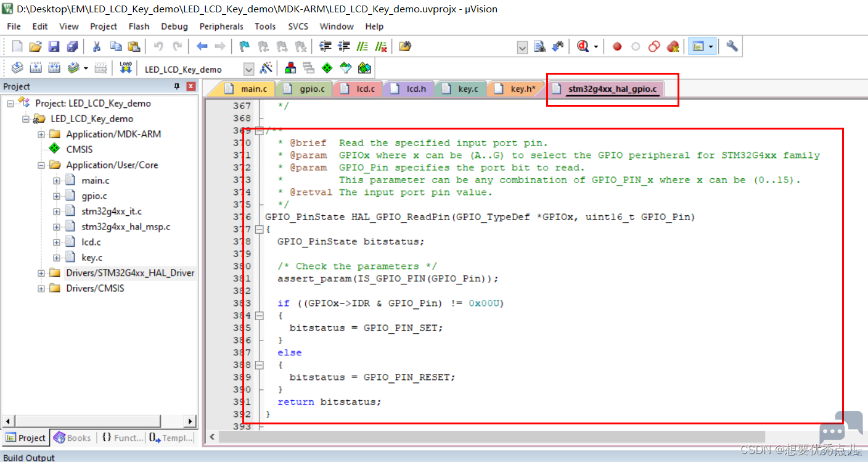Expand the Drivers/CMSIS folder
Viewport: 868px width, 462px height.
click(x=41, y=288)
